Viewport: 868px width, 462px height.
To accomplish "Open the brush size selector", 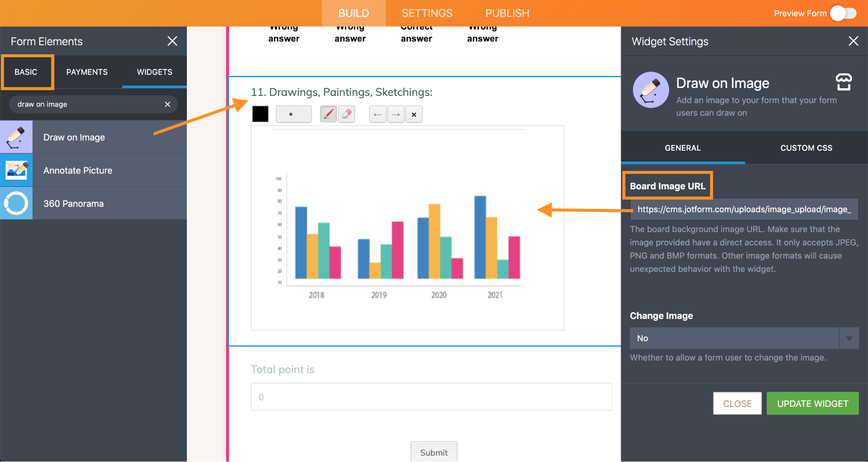I will 294,114.
